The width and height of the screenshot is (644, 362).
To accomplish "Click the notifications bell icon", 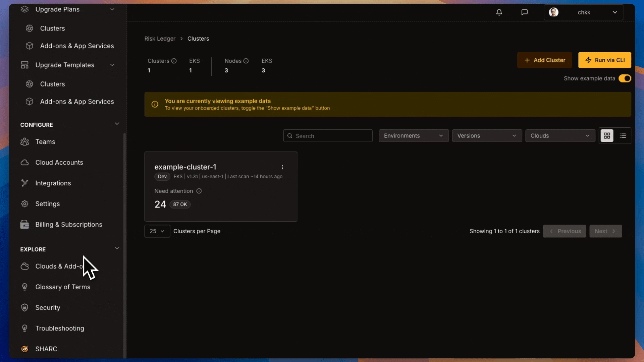I will pos(499,12).
